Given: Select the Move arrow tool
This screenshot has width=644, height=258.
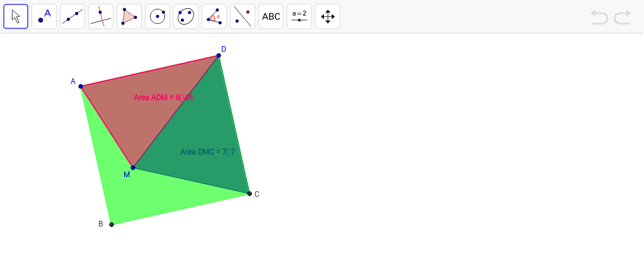Looking at the screenshot, I should (16, 16).
